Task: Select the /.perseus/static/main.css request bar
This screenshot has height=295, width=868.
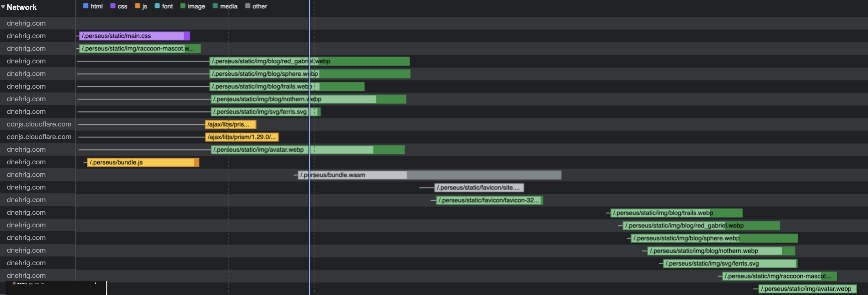Action: pyautogui.click(x=135, y=36)
